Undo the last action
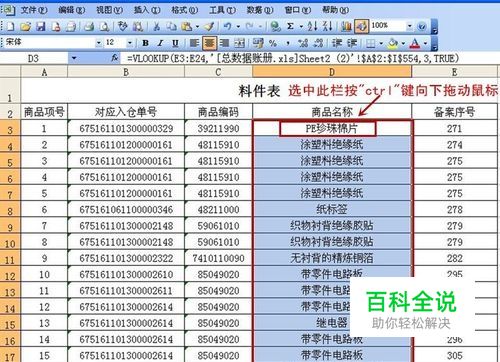The height and width of the screenshot is (362, 500). 227,26
